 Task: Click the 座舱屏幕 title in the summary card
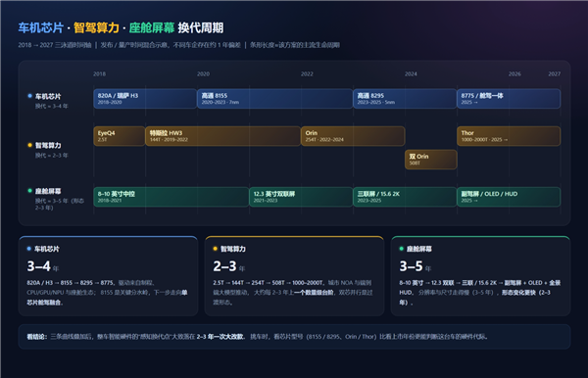[x=418, y=249]
